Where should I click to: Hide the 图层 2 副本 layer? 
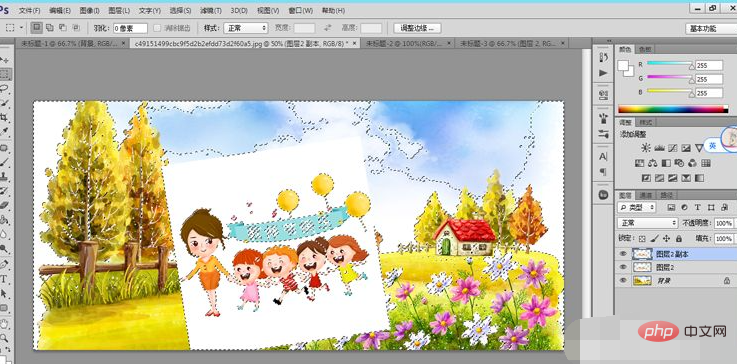coord(623,254)
